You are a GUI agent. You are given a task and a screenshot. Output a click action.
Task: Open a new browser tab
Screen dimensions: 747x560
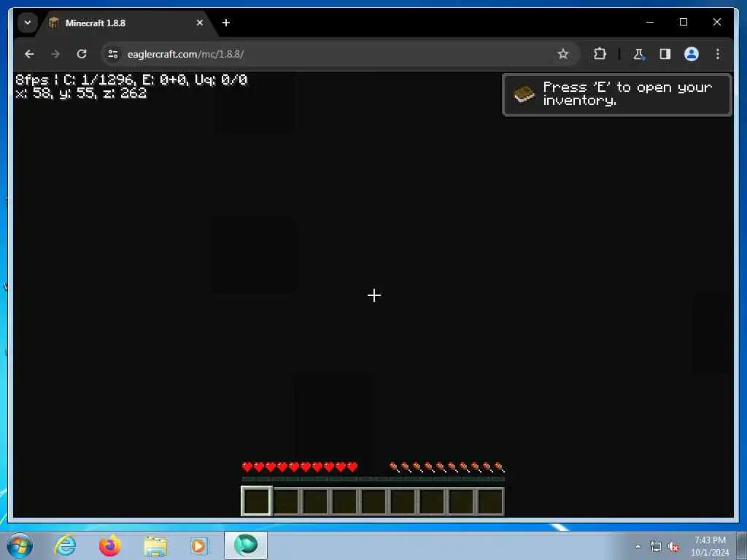tap(226, 23)
